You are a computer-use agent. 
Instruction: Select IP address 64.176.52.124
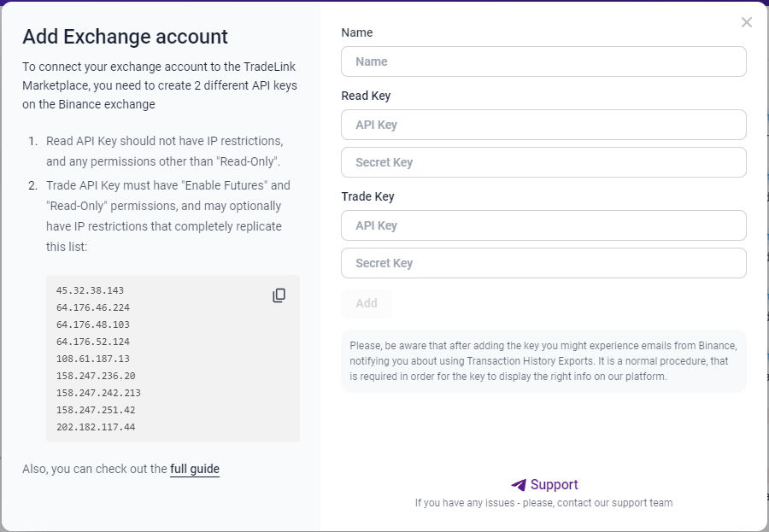coord(93,342)
